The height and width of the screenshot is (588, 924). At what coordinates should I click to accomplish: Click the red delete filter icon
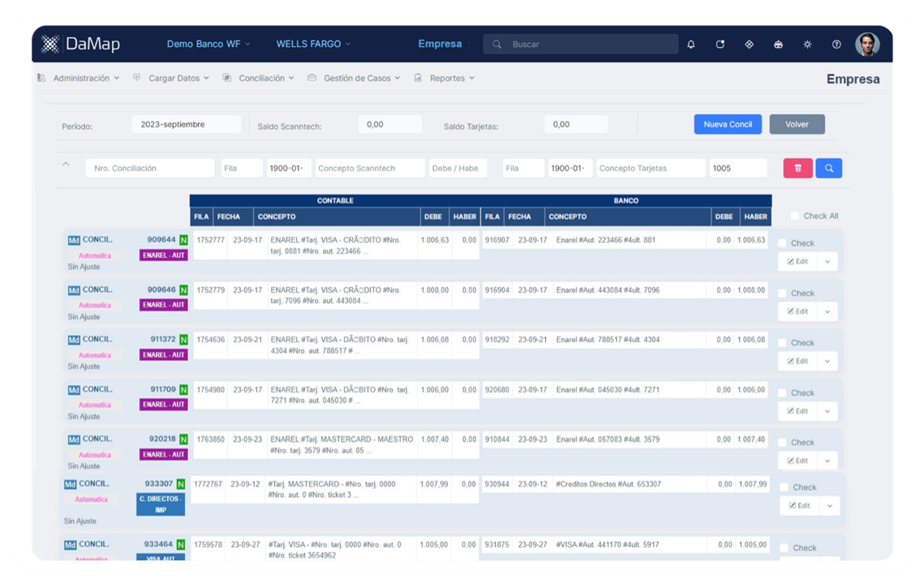(x=797, y=167)
